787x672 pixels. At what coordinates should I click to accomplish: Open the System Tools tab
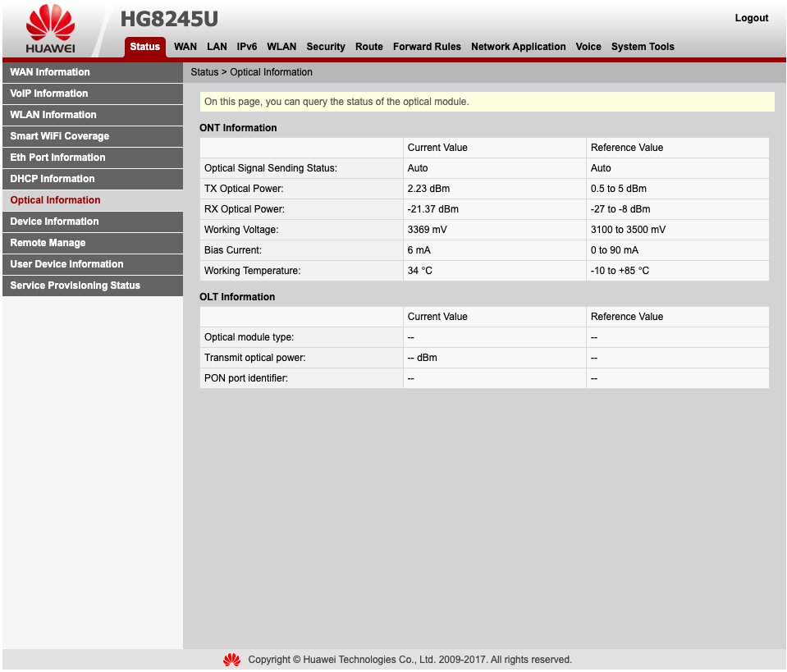click(643, 47)
